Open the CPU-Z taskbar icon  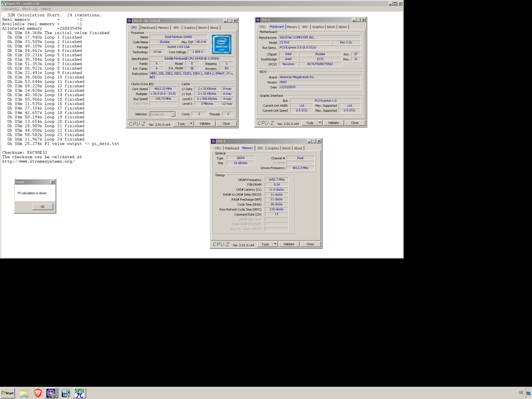point(51,393)
